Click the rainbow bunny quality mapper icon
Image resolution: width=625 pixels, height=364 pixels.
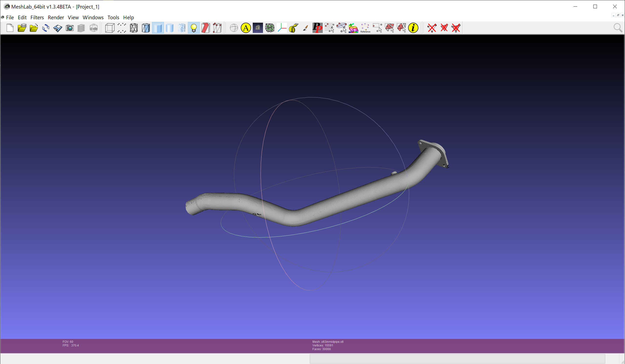click(353, 28)
